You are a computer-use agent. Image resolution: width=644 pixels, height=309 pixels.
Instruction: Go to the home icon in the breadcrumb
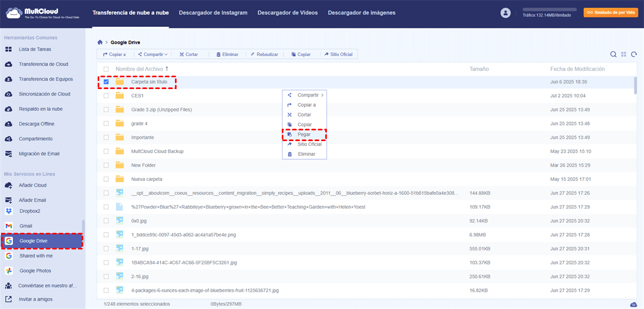100,42
